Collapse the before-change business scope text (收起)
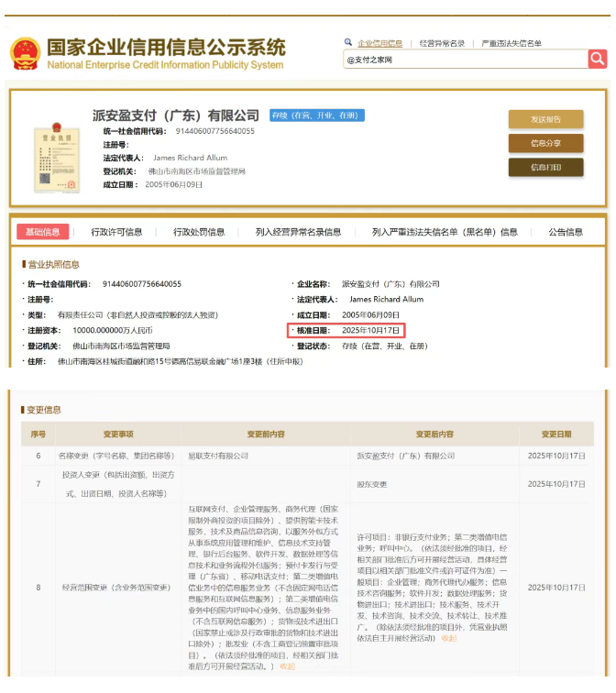The height and width of the screenshot is (693, 616). [x=287, y=666]
